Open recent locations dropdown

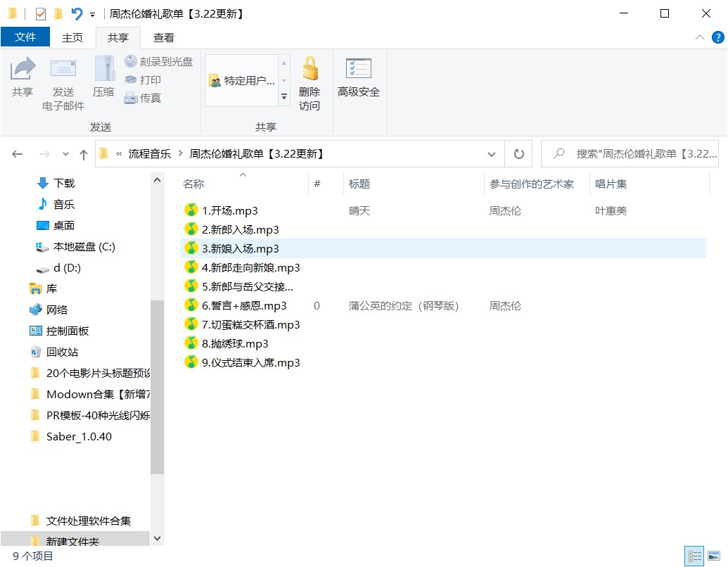tap(65, 154)
